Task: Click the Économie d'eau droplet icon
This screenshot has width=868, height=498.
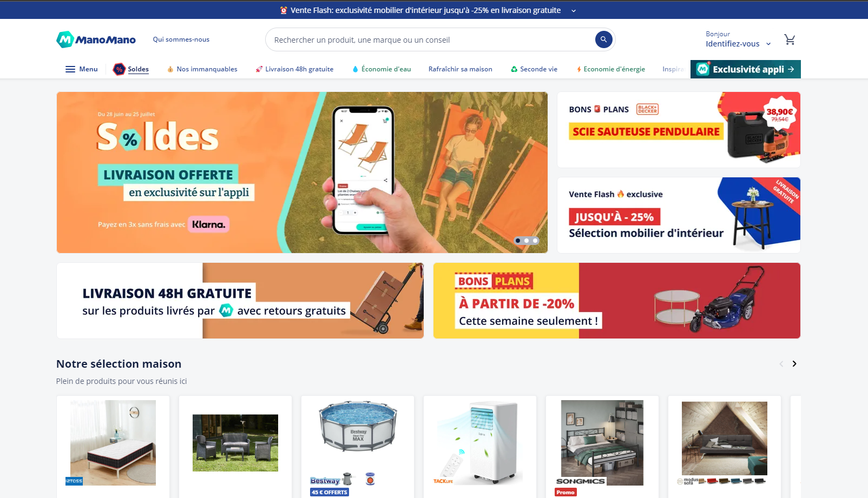Action: [356, 69]
